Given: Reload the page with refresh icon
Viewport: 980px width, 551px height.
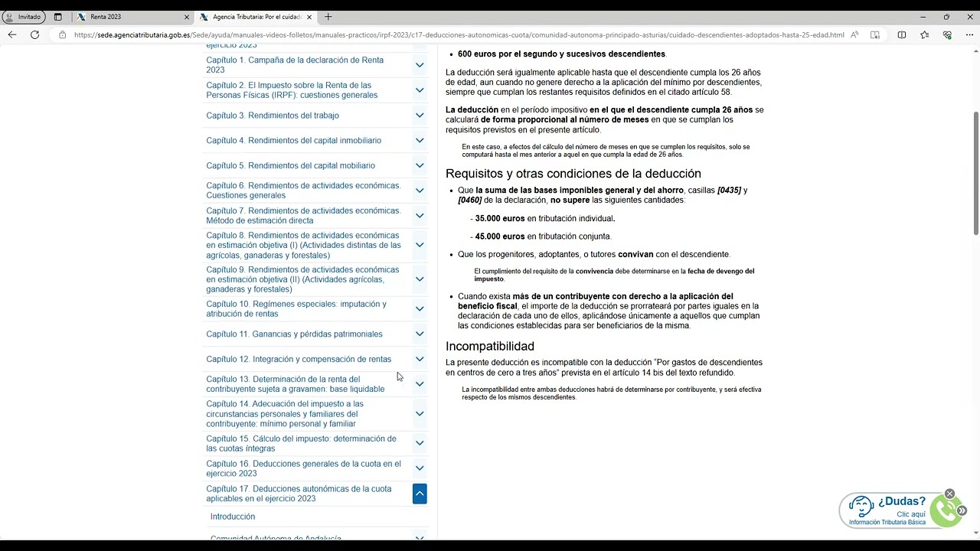Looking at the screenshot, I should (34, 34).
